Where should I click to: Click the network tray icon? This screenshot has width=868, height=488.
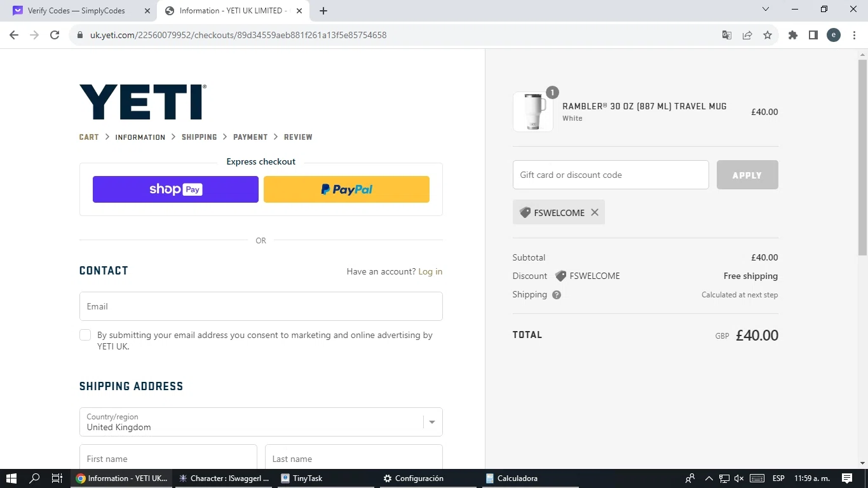(724, 478)
